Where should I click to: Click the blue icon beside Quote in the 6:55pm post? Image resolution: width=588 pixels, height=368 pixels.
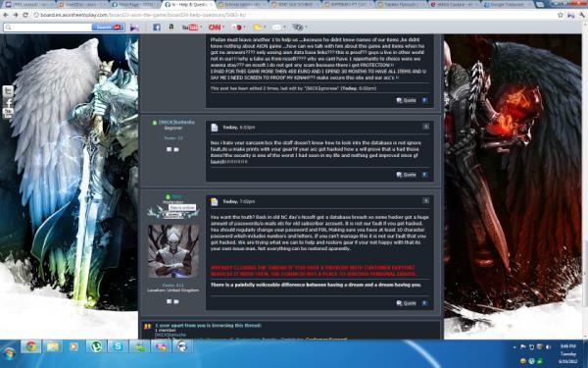coord(425,175)
